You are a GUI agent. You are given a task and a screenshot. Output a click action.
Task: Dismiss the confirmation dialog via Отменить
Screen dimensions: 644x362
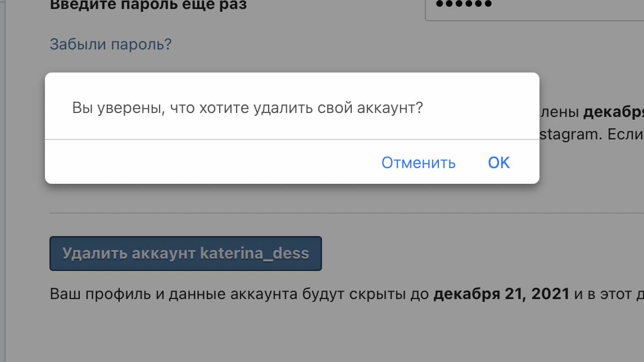[418, 163]
